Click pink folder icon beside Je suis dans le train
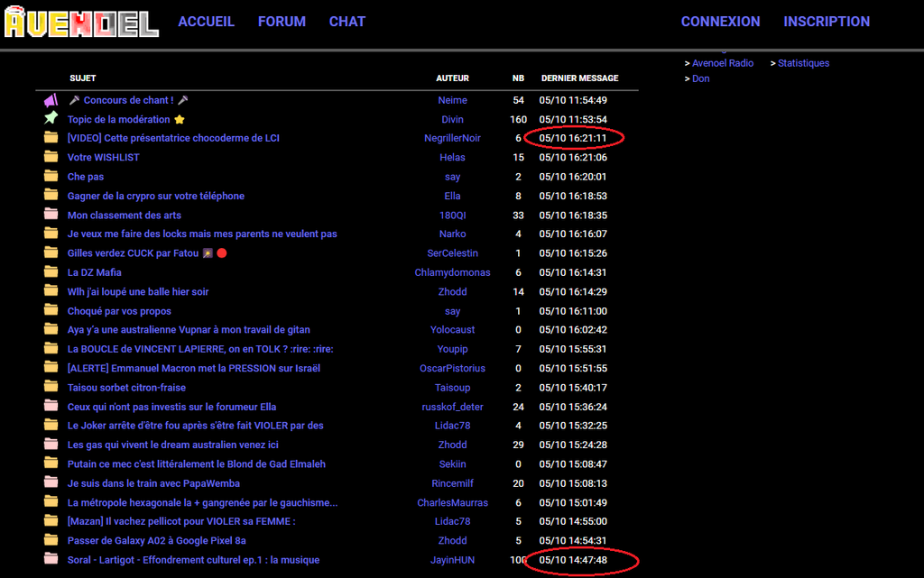The width and height of the screenshot is (924, 578). [51, 483]
